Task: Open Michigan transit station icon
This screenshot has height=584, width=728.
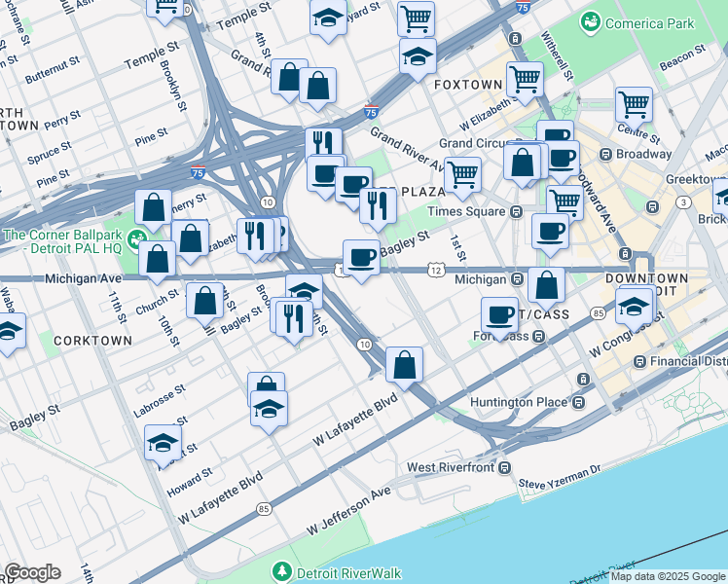Action: (517, 279)
